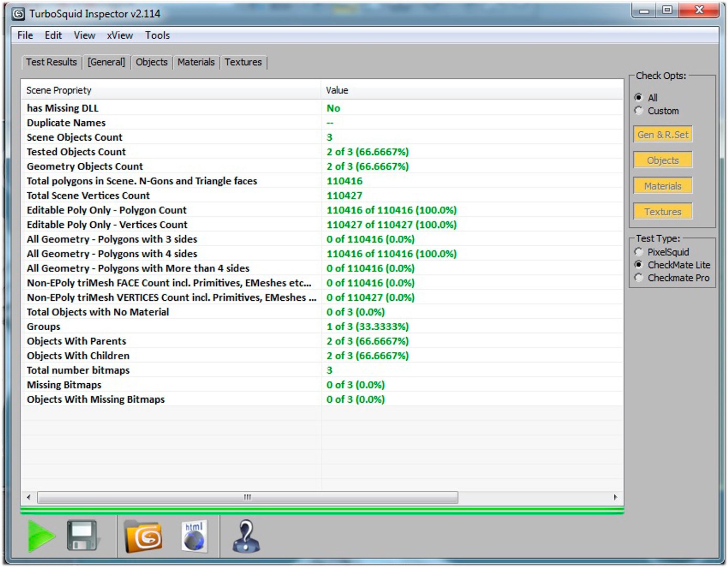Image resolution: width=728 pixels, height=567 pixels.
Task: Select the Objects With Parents row
Action: pos(322,341)
